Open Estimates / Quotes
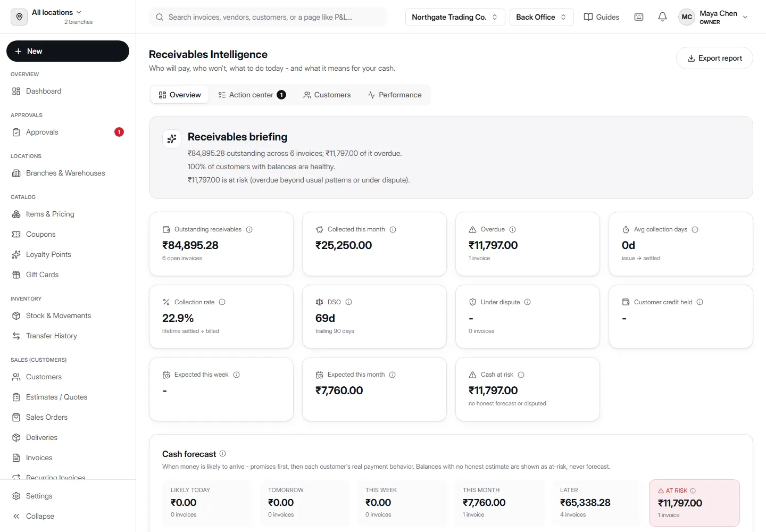 click(68, 397)
